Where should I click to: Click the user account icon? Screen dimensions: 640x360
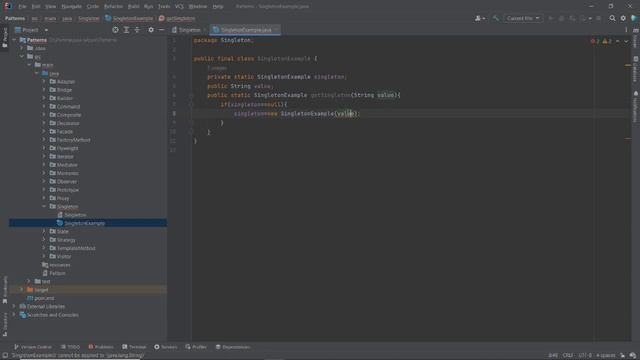click(480, 18)
